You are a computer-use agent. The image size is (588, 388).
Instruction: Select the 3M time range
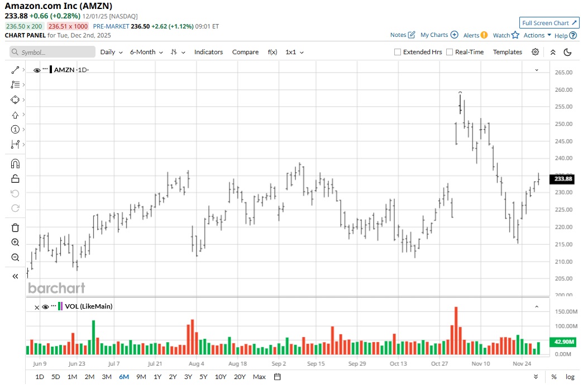[107, 377]
